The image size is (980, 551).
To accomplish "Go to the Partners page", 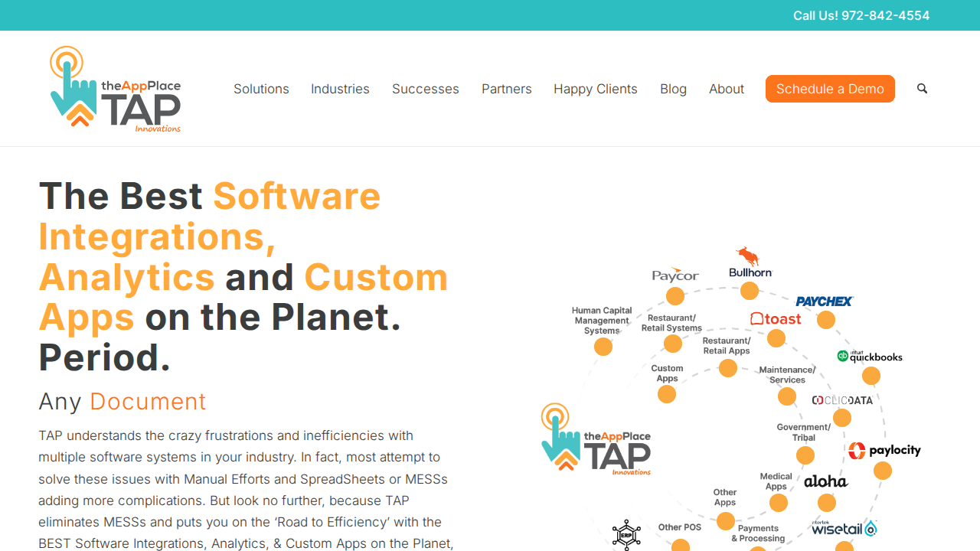I will point(506,89).
